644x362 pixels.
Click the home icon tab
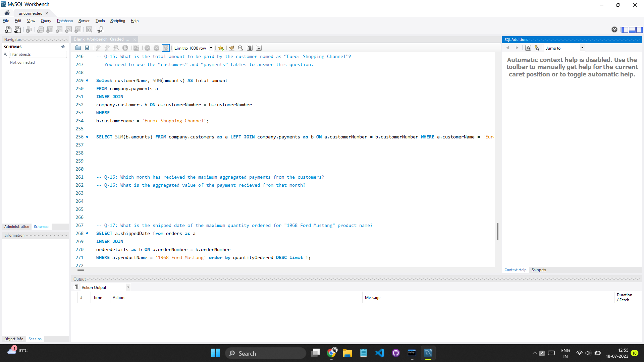(7, 13)
